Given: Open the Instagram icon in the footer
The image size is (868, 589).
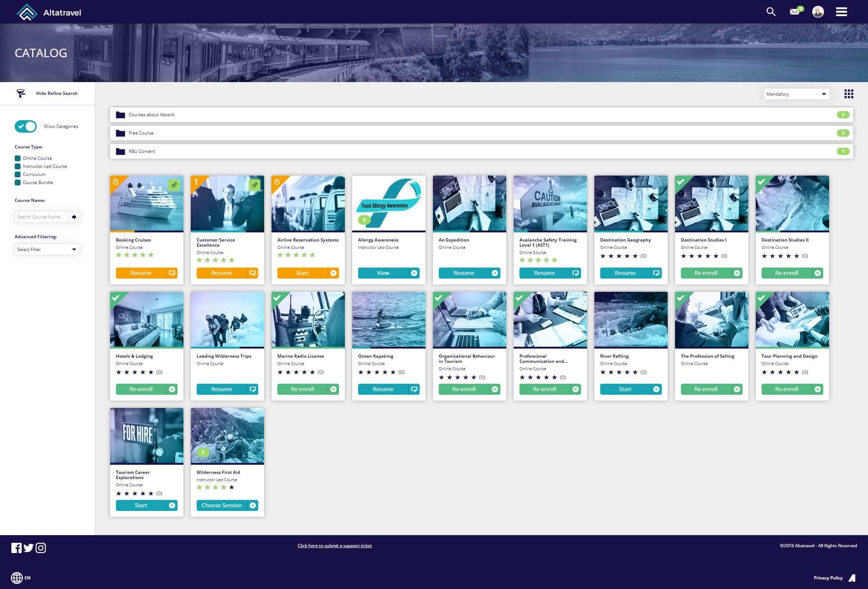Looking at the screenshot, I should coord(41,548).
